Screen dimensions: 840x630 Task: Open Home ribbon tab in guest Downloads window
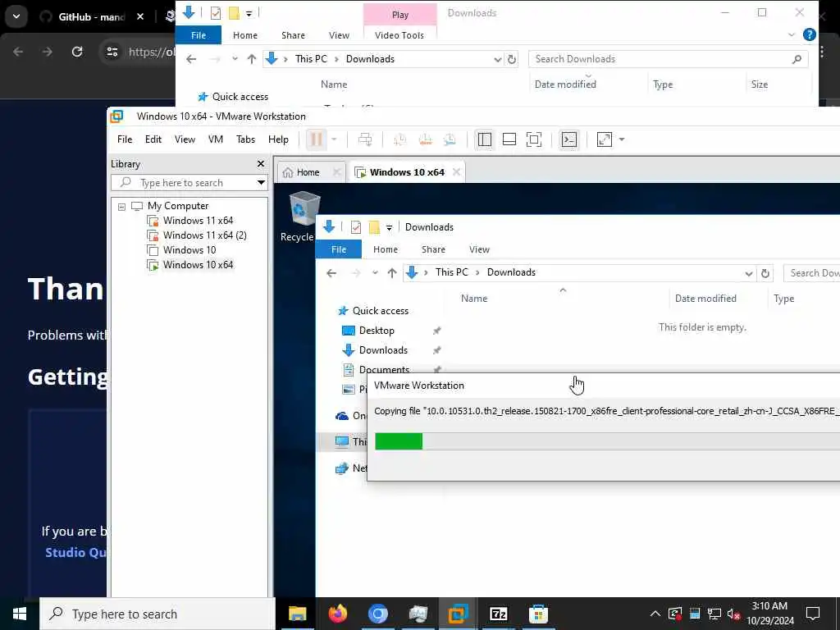click(x=386, y=249)
